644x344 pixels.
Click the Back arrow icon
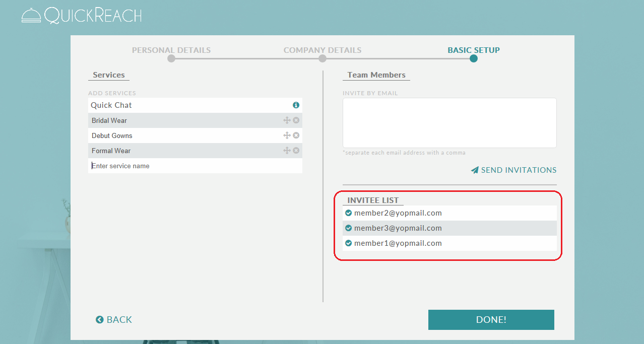point(100,320)
